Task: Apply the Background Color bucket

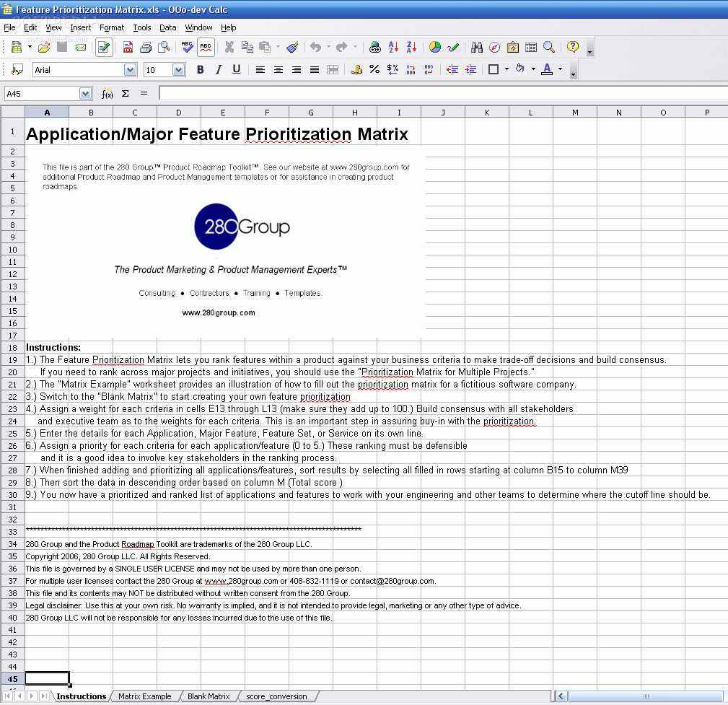Action: pyautogui.click(x=520, y=70)
